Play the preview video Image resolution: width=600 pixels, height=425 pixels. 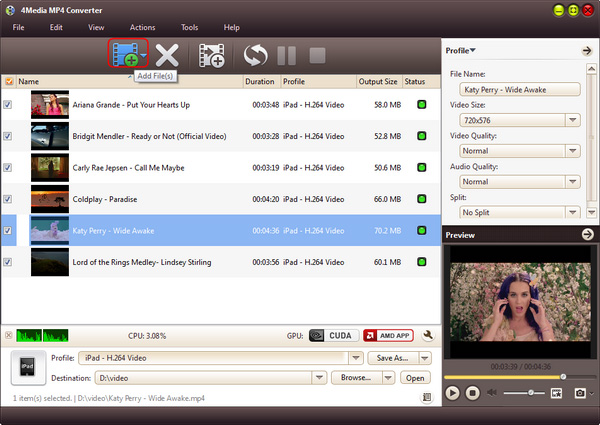click(x=452, y=393)
